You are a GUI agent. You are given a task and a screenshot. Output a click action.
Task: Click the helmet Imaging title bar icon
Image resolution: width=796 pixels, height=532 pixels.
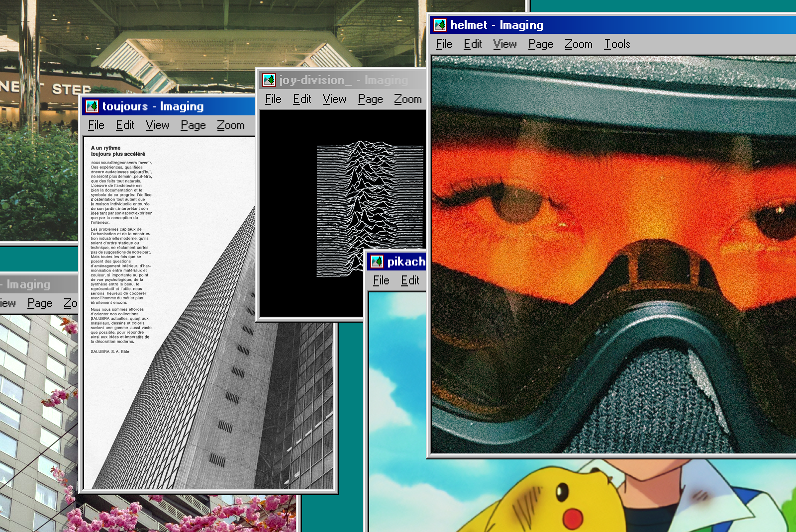pyautogui.click(x=440, y=25)
